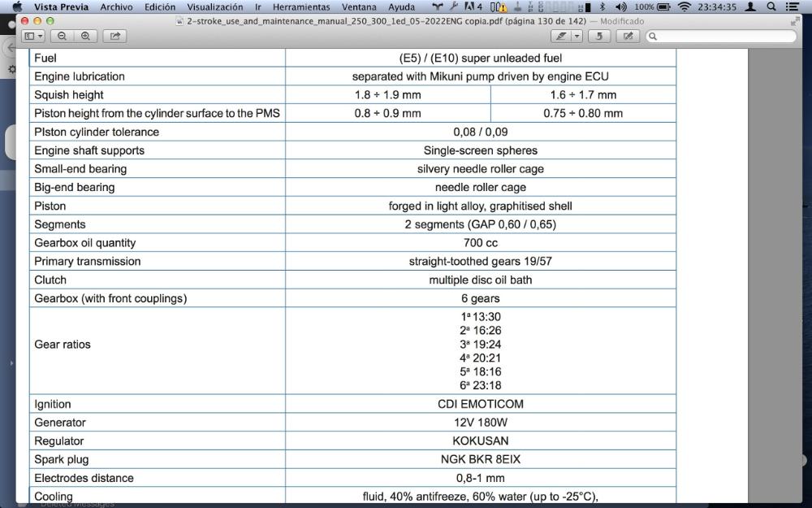Open the Wi-Fi status menu
This screenshot has height=508, width=812.
pos(685,7)
